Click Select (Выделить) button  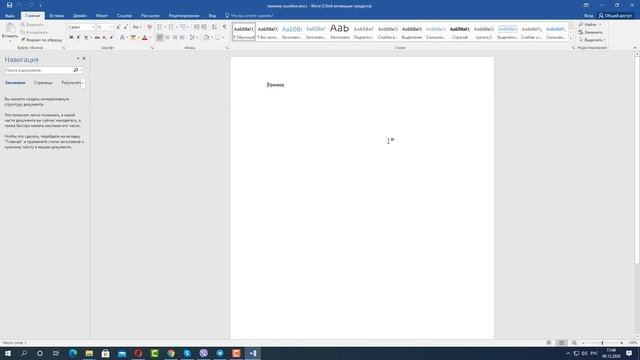click(x=591, y=40)
